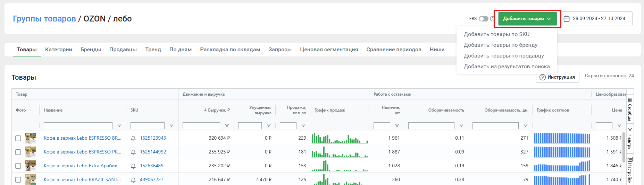
Task: Open the Инструкция button
Action: [x=558, y=77]
